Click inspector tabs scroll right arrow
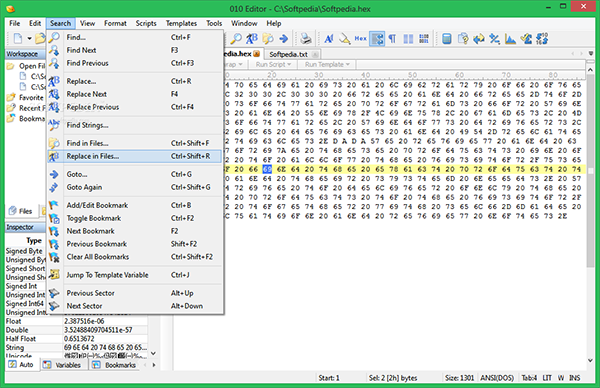Image resolution: width=600 pixels, height=388 pixels. point(154,365)
